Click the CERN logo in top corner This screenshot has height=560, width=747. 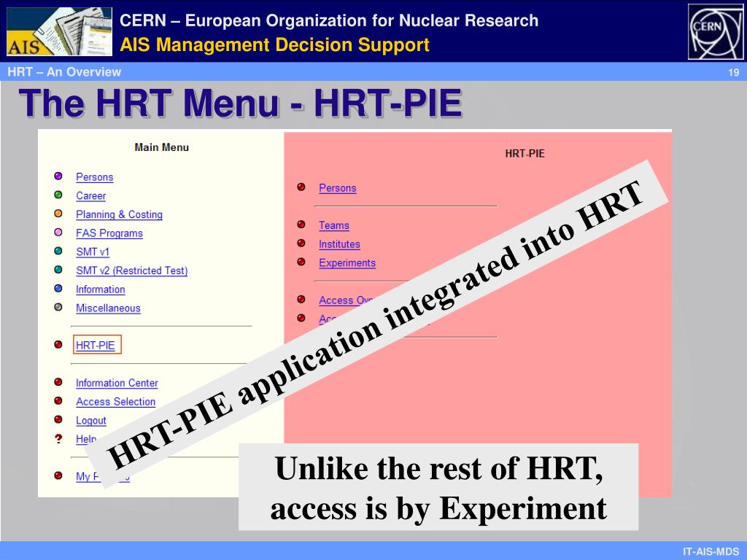(x=716, y=31)
